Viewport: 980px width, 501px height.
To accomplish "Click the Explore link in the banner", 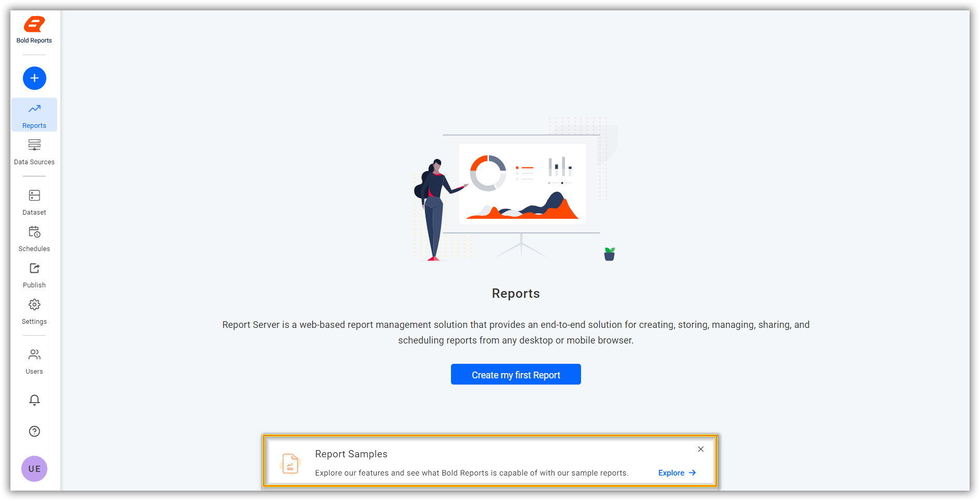I will click(670, 473).
